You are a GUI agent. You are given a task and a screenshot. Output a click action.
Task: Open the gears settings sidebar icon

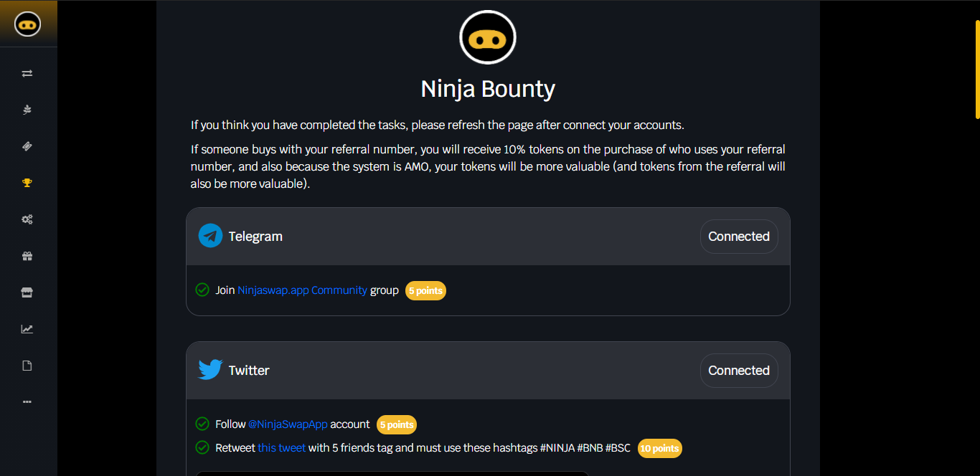pos(27,219)
